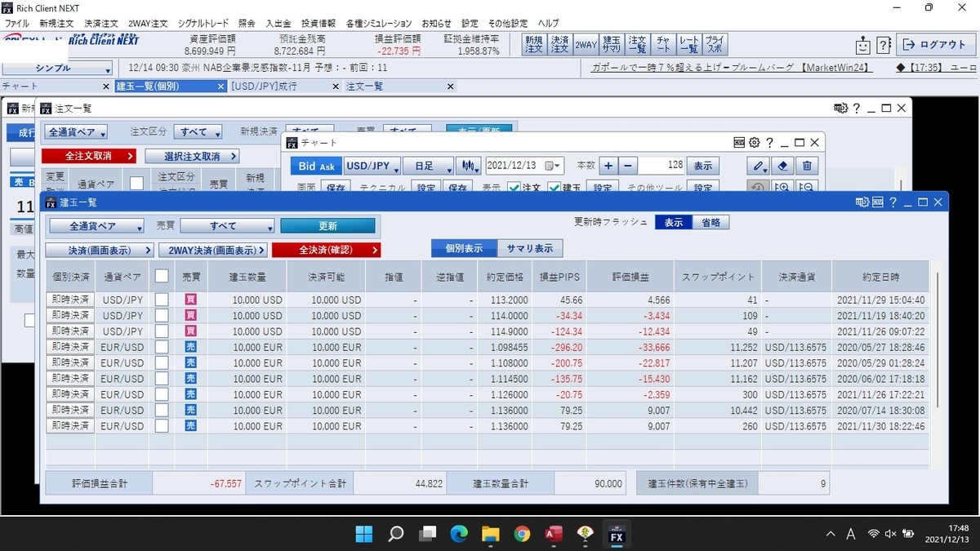Click the help question mark icon near ログアウト
980x551 pixels.
point(883,46)
